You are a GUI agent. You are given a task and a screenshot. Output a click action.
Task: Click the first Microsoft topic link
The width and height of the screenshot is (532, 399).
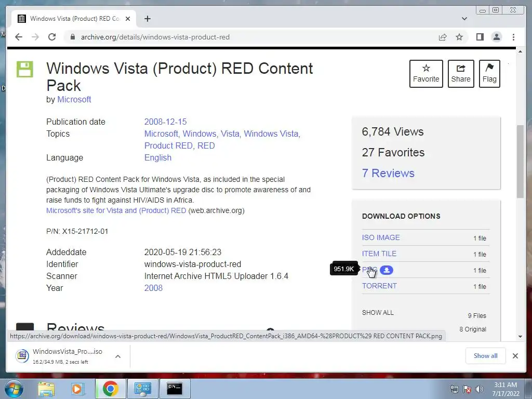click(162, 134)
